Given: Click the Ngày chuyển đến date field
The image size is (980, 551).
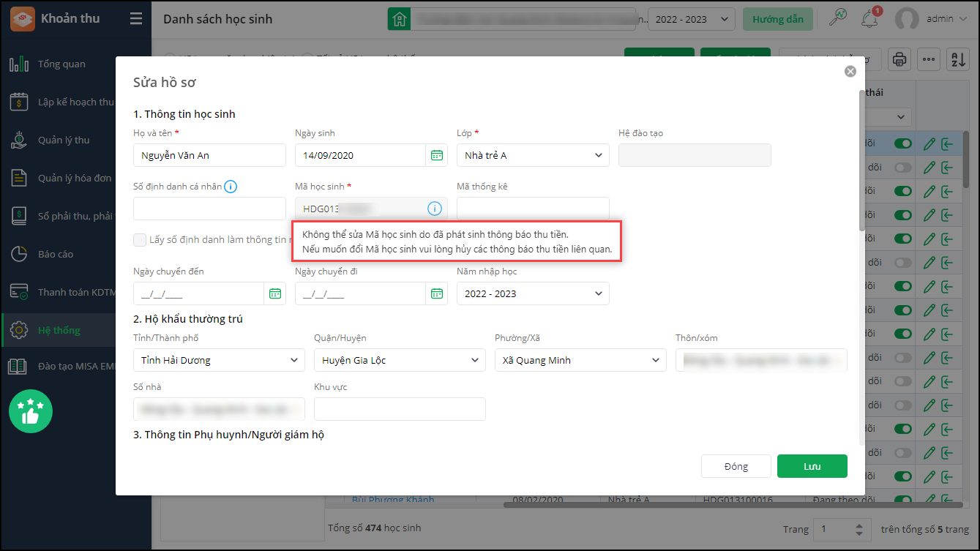Looking at the screenshot, I should 198,293.
